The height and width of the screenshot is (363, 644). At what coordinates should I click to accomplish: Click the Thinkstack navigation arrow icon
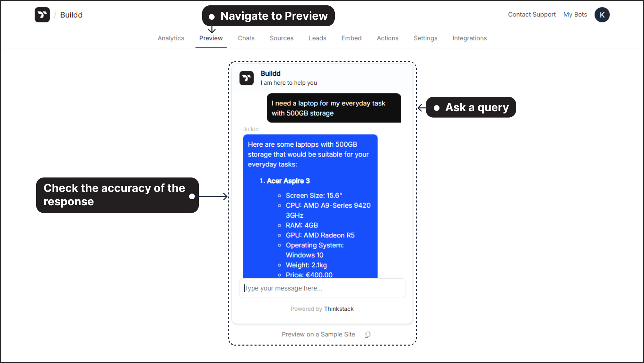tap(42, 15)
